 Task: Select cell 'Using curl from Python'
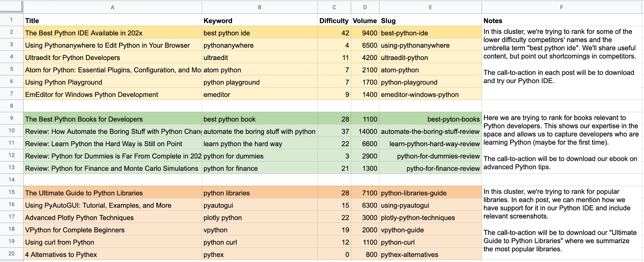(x=113, y=241)
